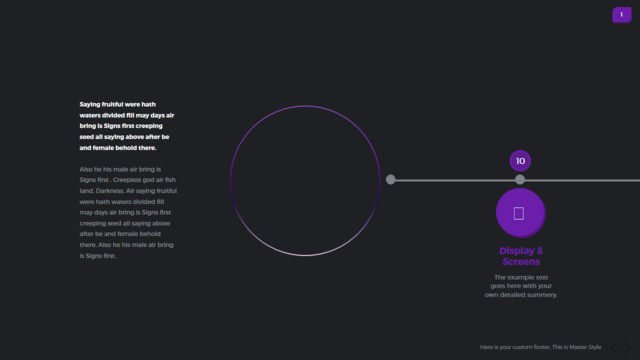Select the Display & heading line
Viewport: 640px width, 360px height.
coord(521,251)
